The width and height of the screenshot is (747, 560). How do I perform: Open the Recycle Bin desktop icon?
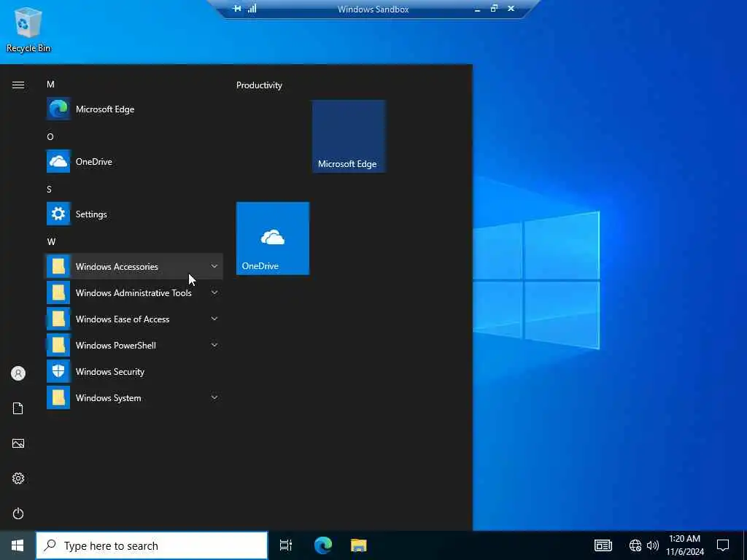[28, 29]
